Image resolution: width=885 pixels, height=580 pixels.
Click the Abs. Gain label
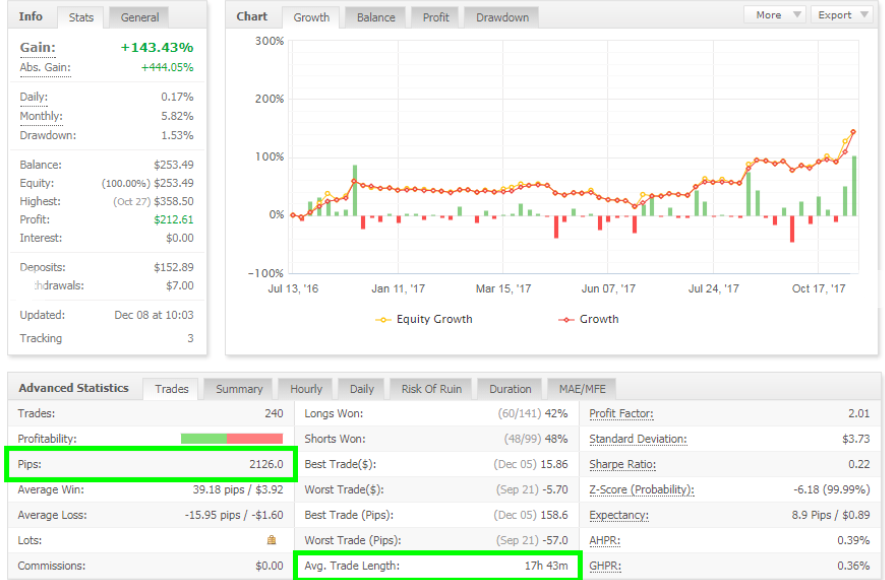coord(45,68)
